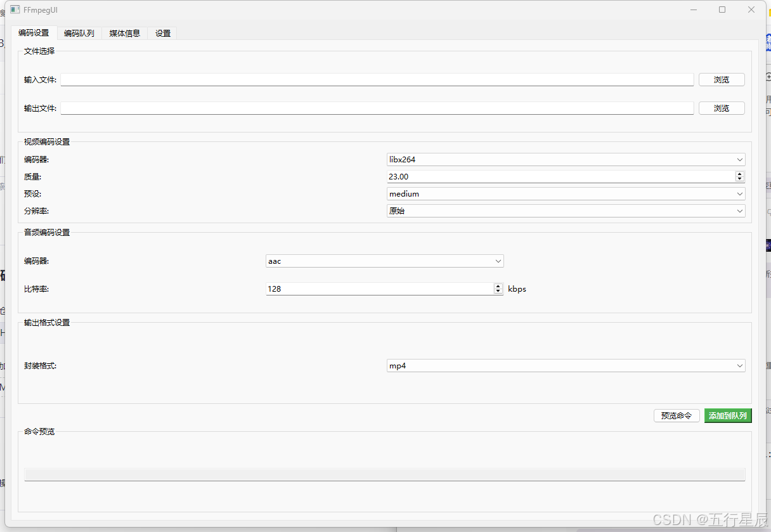Screen dimensions: 771x532
Task: Decrease the 比特率 with down arrow
Action: coord(498,292)
